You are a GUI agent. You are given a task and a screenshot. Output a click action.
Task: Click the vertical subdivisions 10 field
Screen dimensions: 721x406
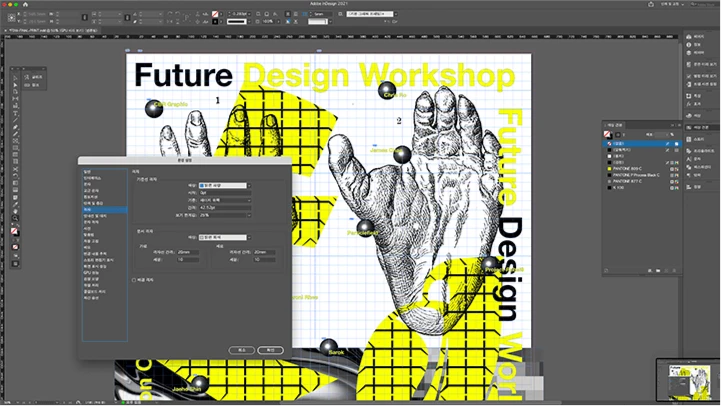pos(264,259)
